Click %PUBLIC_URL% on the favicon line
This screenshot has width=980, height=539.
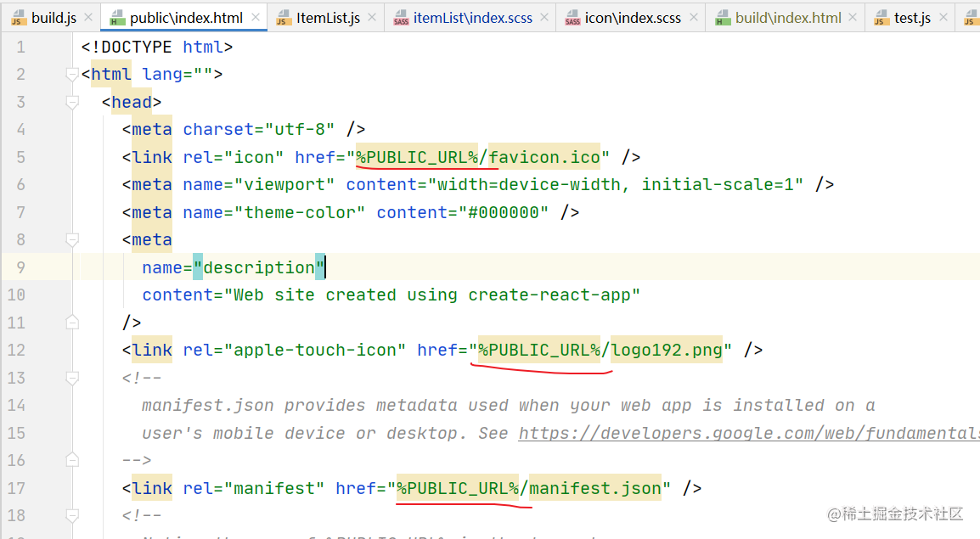coord(417,157)
